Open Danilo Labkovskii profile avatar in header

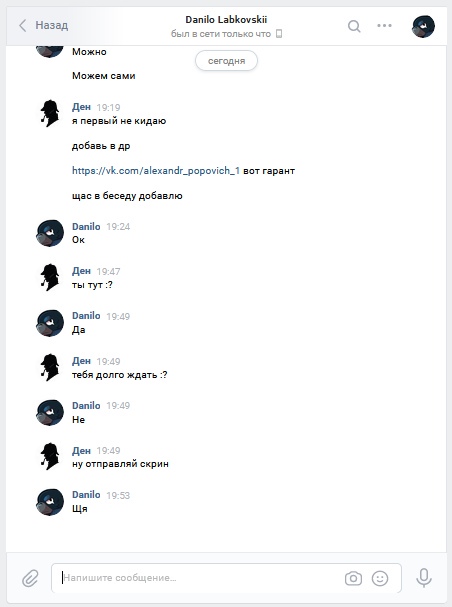coord(423,26)
